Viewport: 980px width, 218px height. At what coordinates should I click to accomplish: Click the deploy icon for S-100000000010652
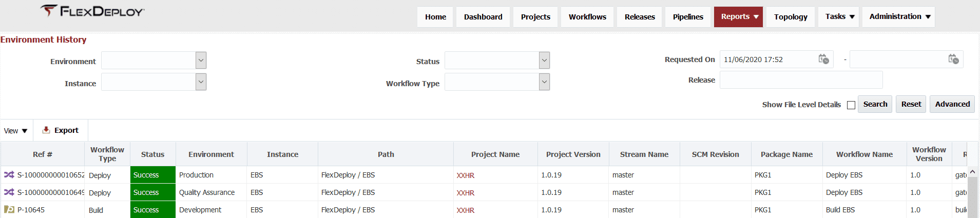(x=9, y=175)
